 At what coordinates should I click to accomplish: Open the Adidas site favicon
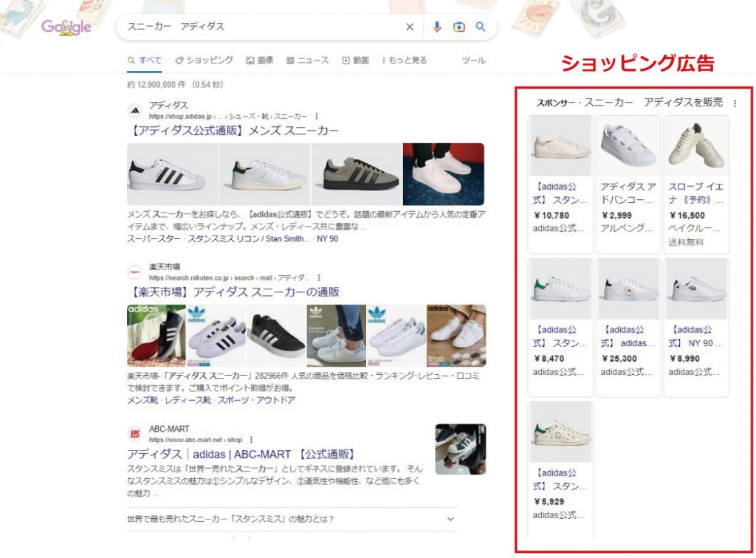[136, 111]
